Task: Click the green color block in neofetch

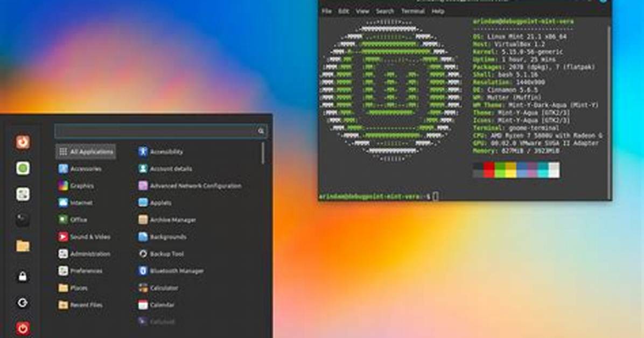Action: [x=500, y=170]
